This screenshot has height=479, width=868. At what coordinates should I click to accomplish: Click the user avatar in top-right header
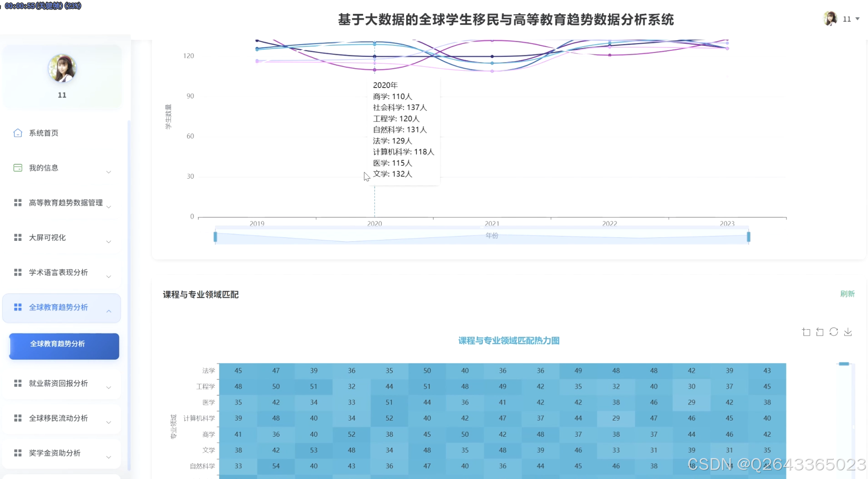[830, 19]
